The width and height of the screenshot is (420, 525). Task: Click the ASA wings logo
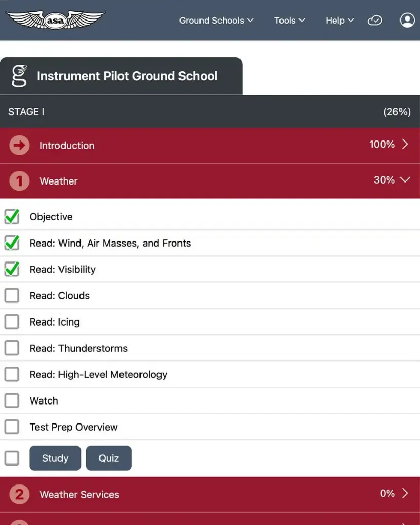click(55, 20)
